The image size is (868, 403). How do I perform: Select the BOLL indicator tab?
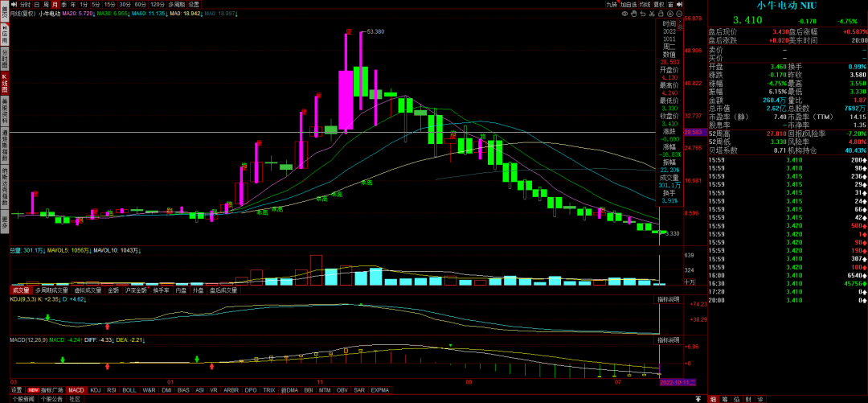tap(129, 389)
